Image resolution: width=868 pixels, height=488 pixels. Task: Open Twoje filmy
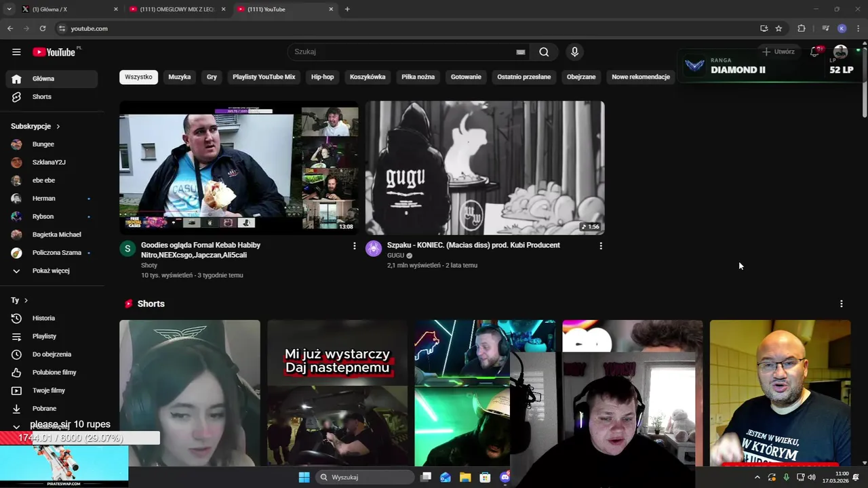pyautogui.click(x=52, y=390)
